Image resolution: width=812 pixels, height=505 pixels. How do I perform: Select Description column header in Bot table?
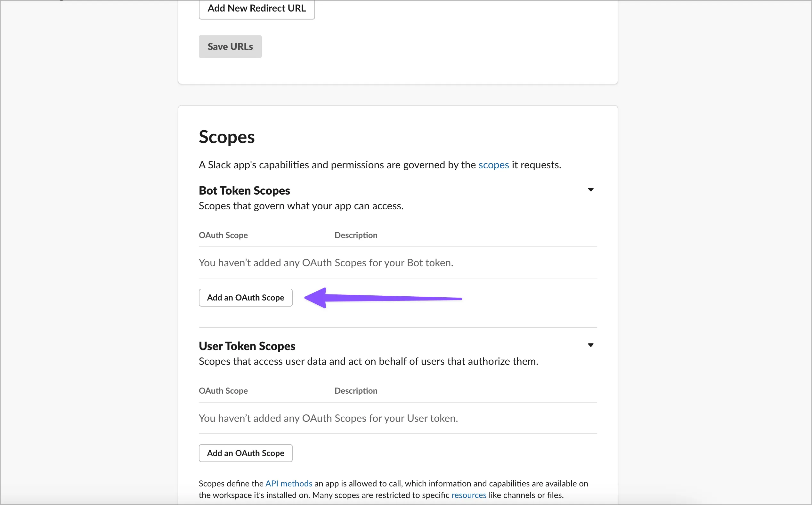tap(356, 236)
